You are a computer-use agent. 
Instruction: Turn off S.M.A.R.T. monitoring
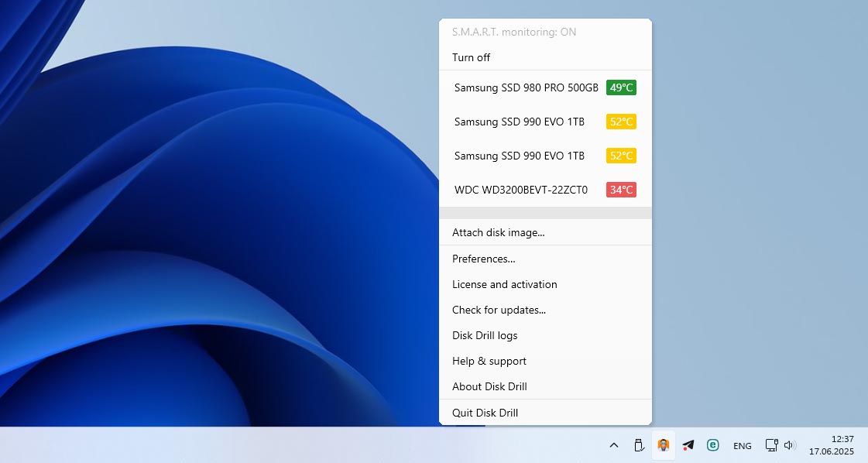472,57
